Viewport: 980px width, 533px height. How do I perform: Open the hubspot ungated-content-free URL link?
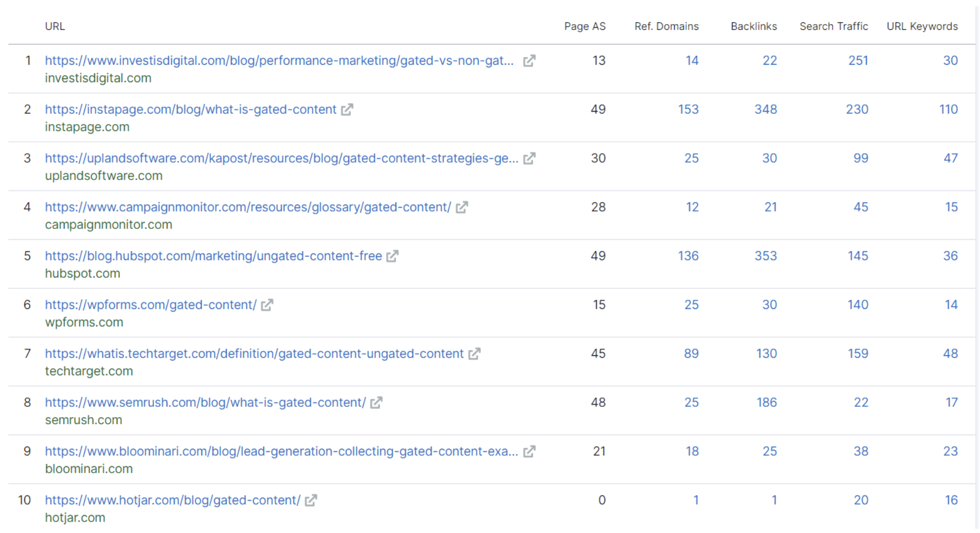coord(213,256)
